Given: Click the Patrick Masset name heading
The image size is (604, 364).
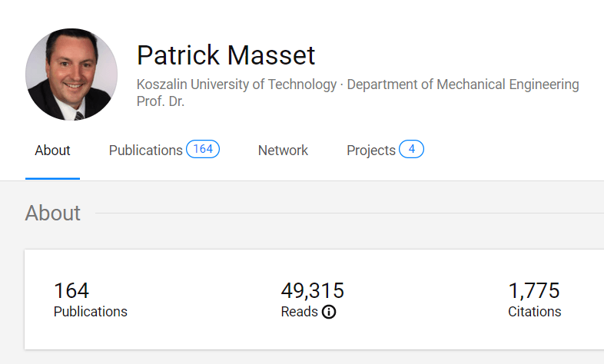Looking at the screenshot, I should pyautogui.click(x=226, y=55).
